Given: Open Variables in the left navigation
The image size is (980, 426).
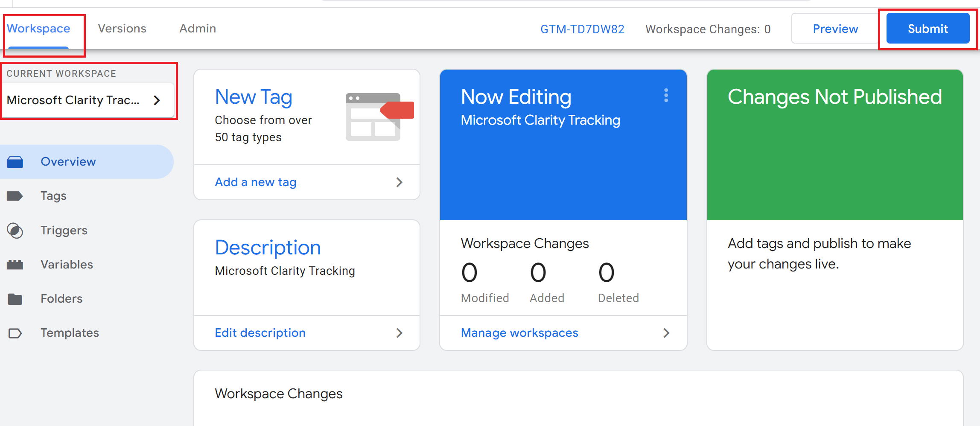Looking at the screenshot, I should tap(87, 265).
